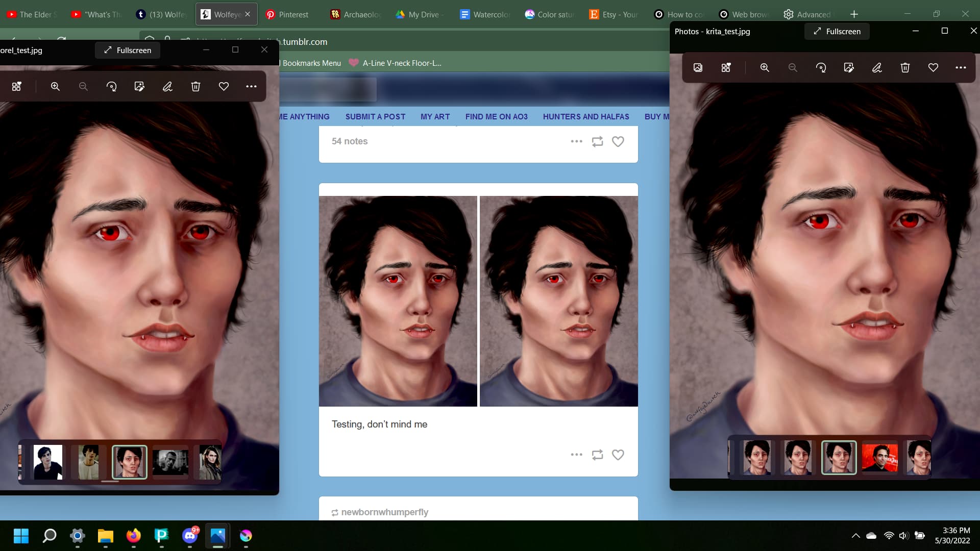Zoom in on krita_test.jpg photo
This screenshot has width=980, height=551.
pyautogui.click(x=765, y=68)
